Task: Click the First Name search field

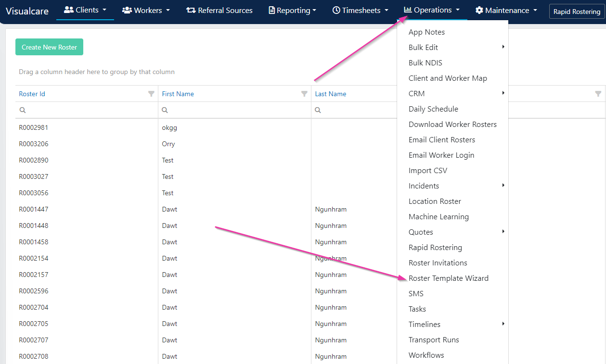Action: pyautogui.click(x=235, y=110)
